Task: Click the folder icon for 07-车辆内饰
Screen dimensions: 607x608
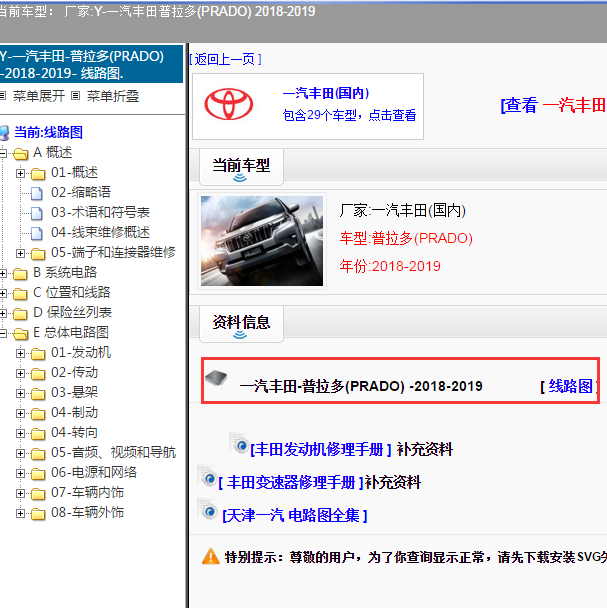Action: [x=38, y=494]
